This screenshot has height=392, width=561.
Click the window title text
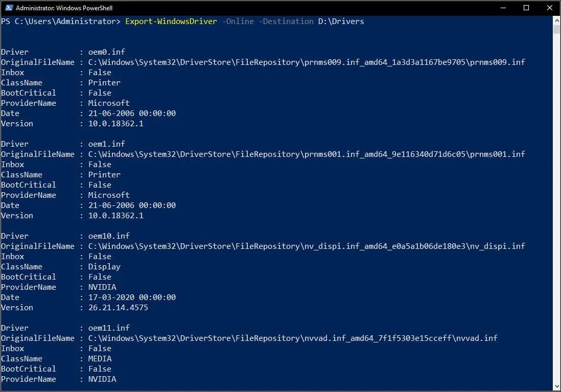click(64, 8)
